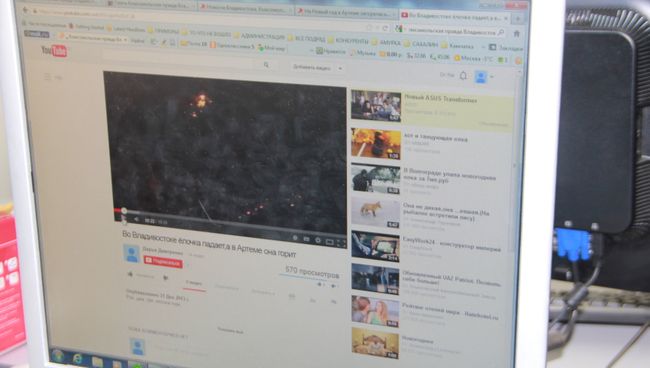Switch to the Новости Владивостока browser tab
The image size is (650, 368).
pos(246,8)
